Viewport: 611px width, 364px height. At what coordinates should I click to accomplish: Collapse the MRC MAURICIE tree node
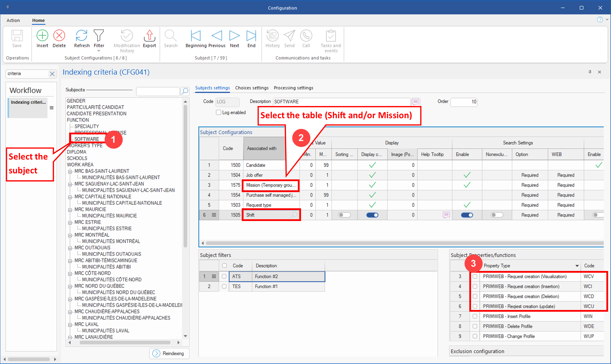pyautogui.click(x=70, y=210)
